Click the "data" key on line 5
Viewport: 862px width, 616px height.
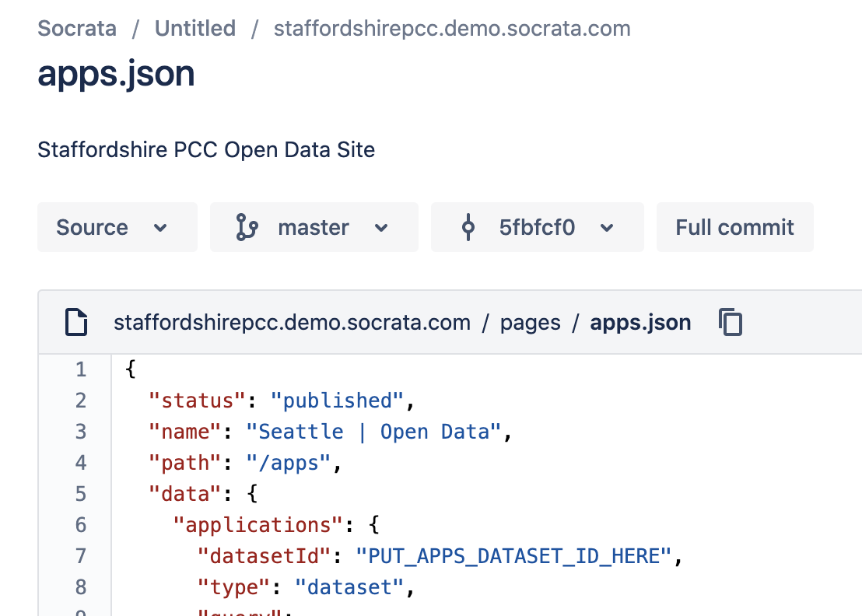[x=184, y=494]
